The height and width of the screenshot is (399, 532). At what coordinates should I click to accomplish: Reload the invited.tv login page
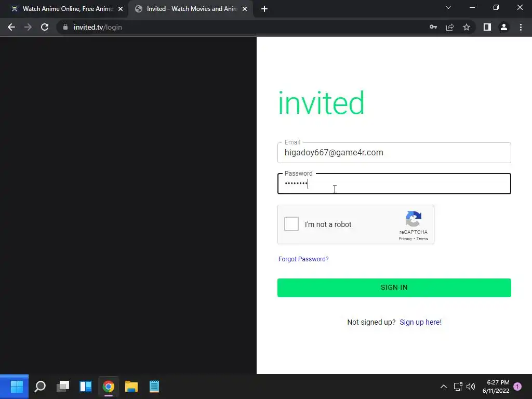coord(45,27)
